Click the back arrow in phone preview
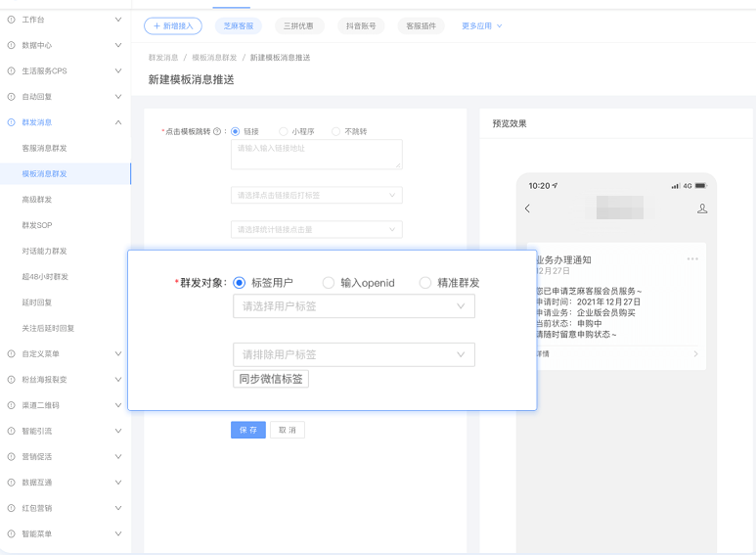756x555 pixels. coord(528,208)
